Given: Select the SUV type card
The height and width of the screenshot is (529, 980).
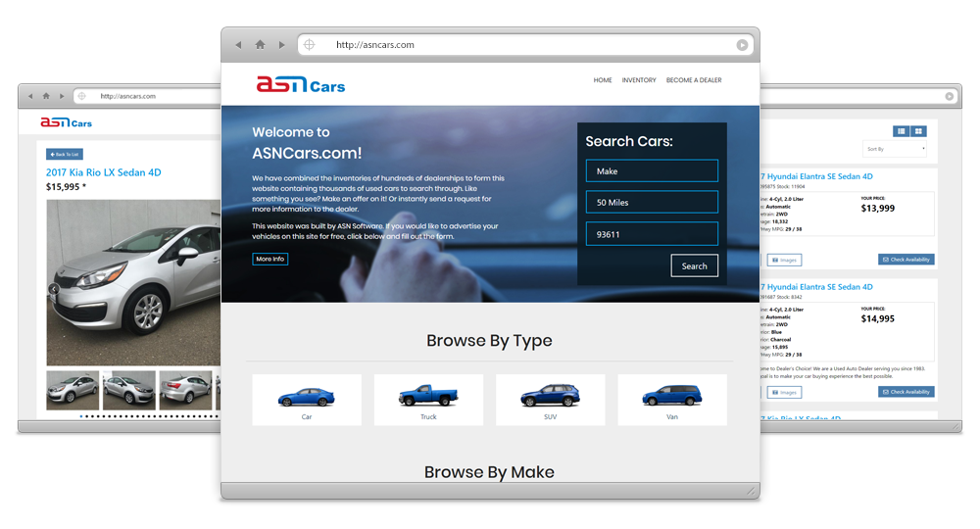Looking at the screenshot, I should click(551, 400).
